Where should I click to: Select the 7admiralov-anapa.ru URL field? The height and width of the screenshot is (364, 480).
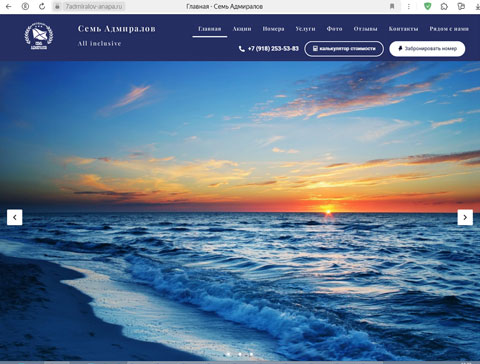pos(94,6)
